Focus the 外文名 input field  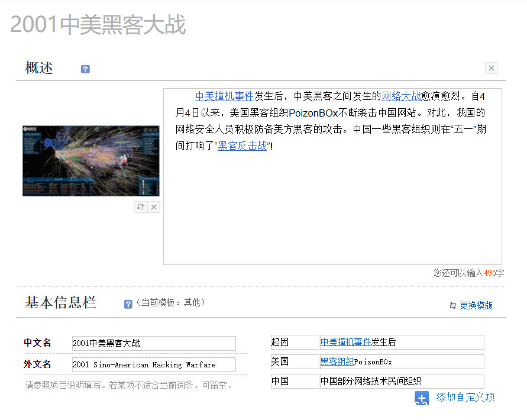(154, 364)
